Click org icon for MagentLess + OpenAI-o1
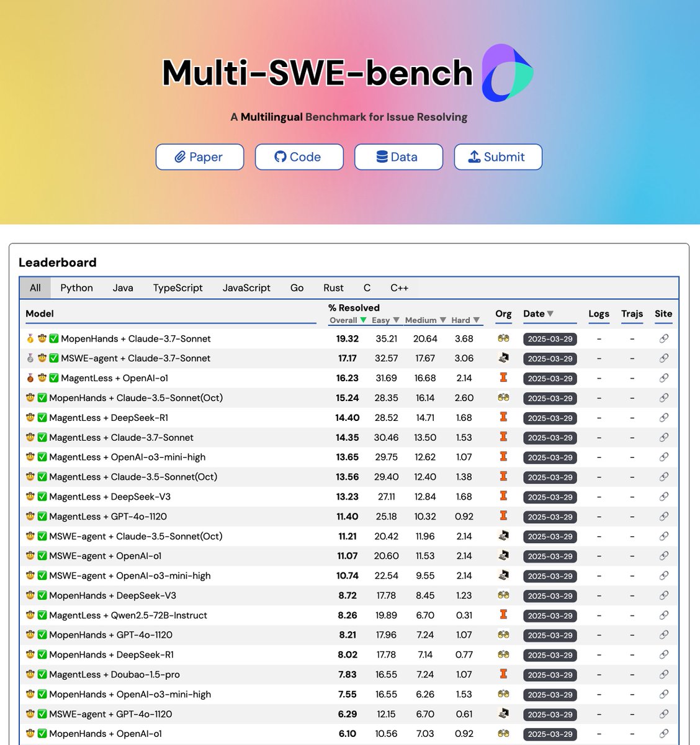 [503, 377]
